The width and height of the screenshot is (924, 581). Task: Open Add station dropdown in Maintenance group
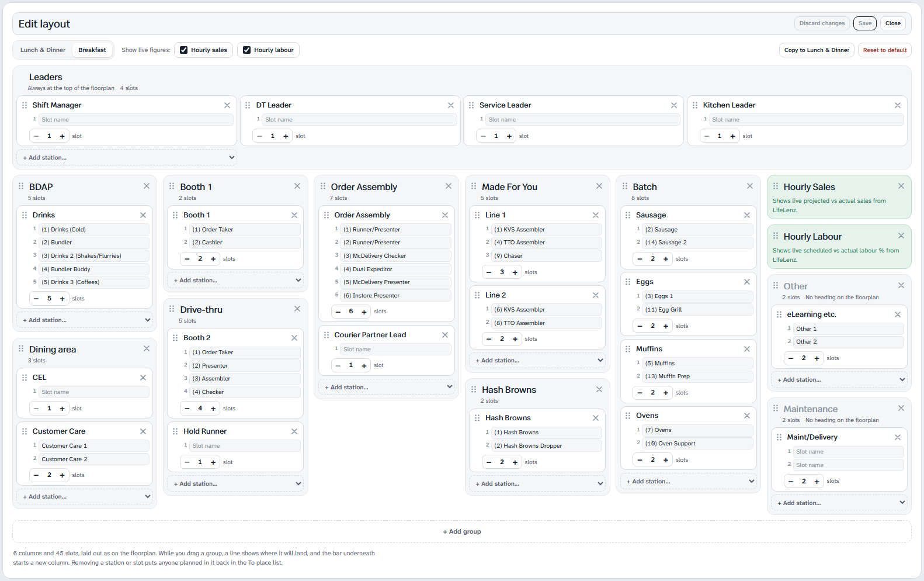pos(839,503)
